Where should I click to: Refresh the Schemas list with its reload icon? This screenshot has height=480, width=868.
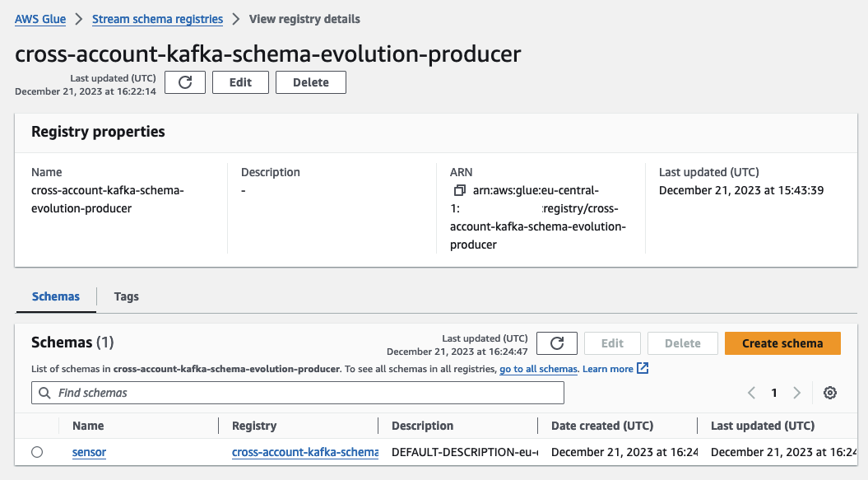click(x=556, y=343)
